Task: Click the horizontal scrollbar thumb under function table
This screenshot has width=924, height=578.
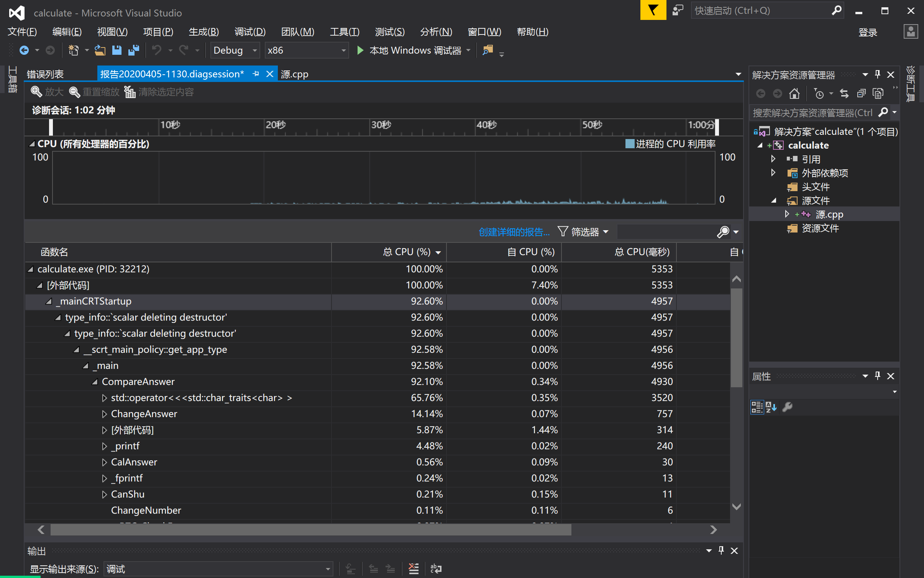Action: point(310,530)
